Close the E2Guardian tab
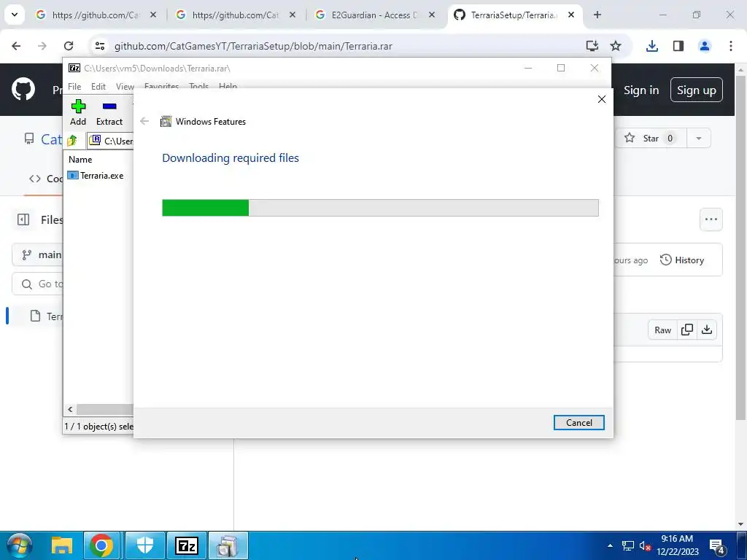Viewport: 747px width, 560px height. 432,15
